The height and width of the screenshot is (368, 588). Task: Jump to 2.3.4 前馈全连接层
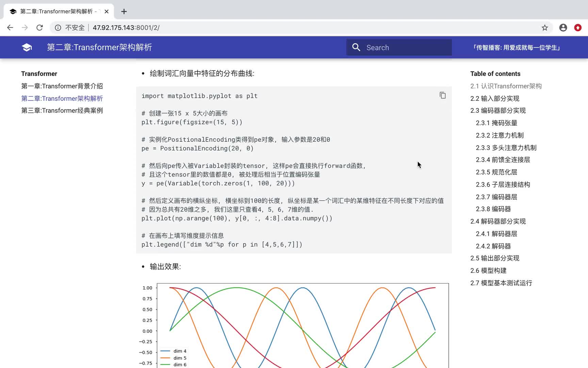503,160
